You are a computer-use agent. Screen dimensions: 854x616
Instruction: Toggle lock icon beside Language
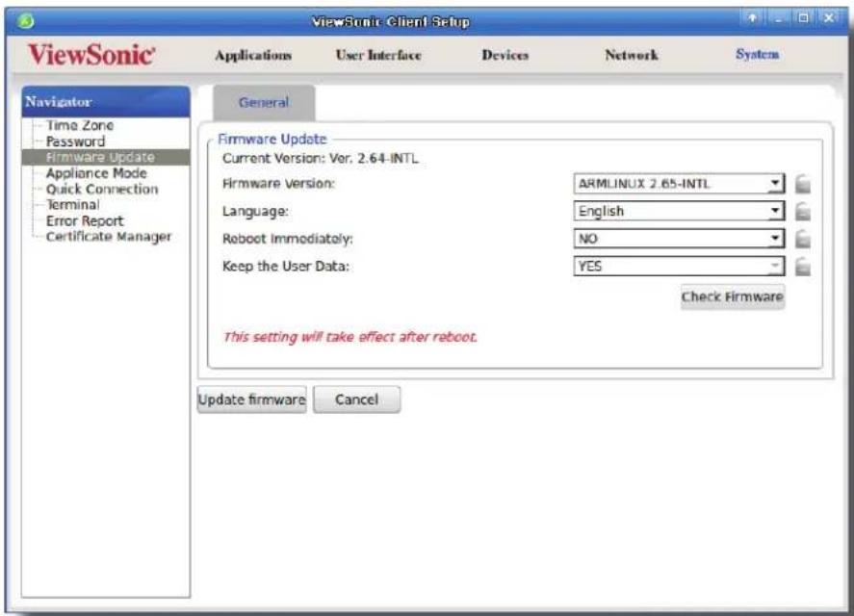[803, 212]
